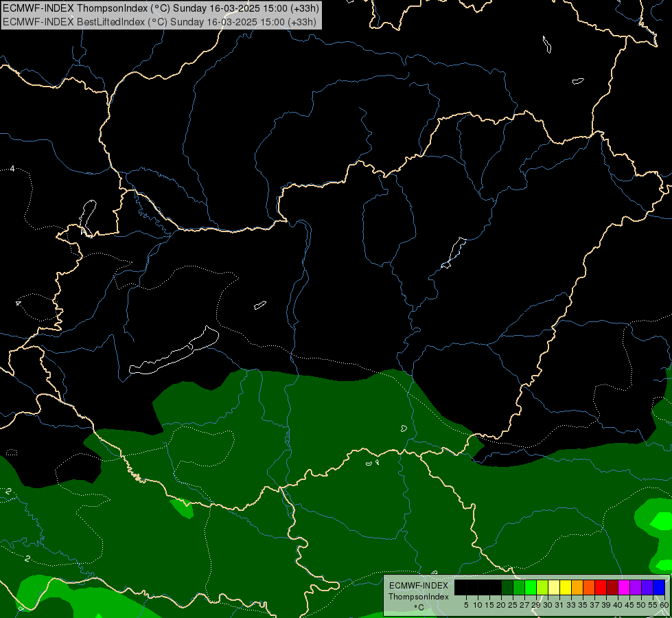Select the pale yellow 30–31 legend swatch
This screenshot has height=618, width=672.
coord(554,587)
